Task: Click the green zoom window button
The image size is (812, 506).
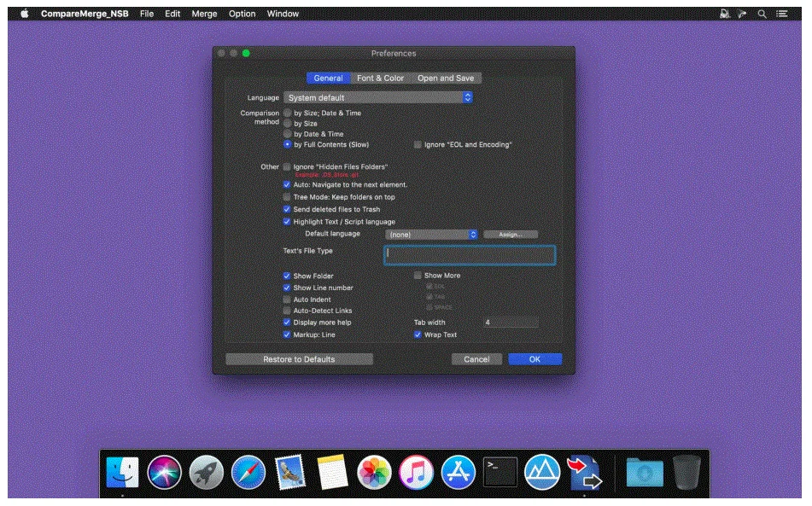Action: 246,53
